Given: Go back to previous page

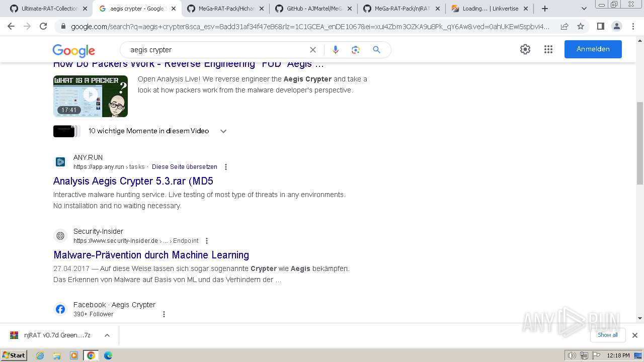Looking at the screenshot, I should pyautogui.click(x=11, y=26).
